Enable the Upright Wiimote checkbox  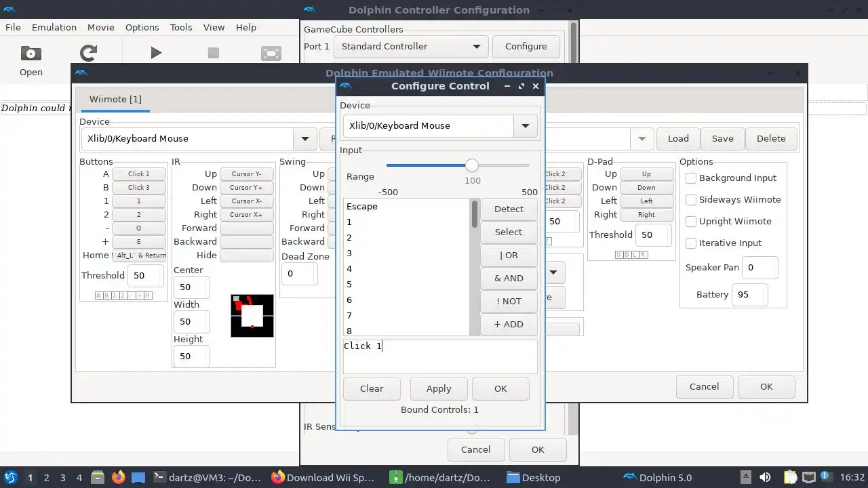pos(691,221)
